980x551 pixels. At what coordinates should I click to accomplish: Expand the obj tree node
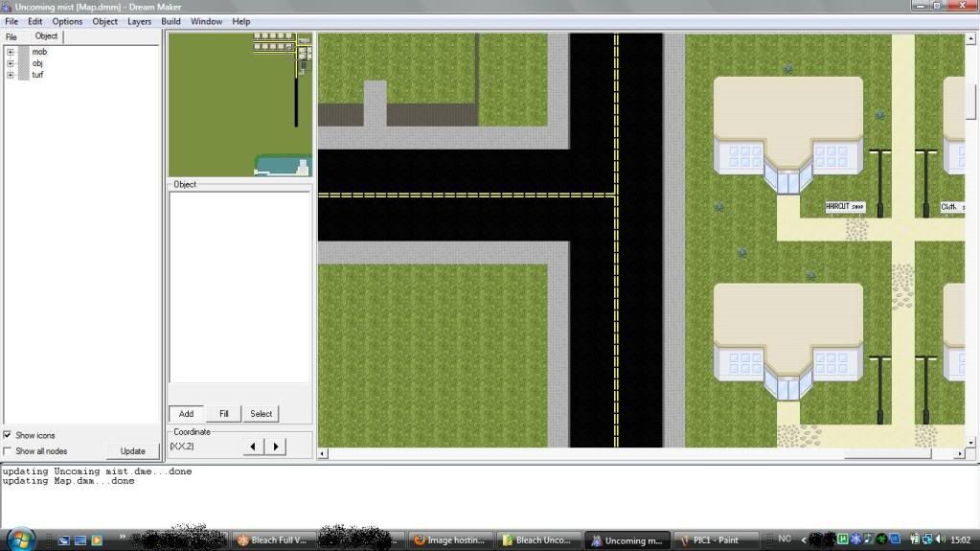pos(11,63)
